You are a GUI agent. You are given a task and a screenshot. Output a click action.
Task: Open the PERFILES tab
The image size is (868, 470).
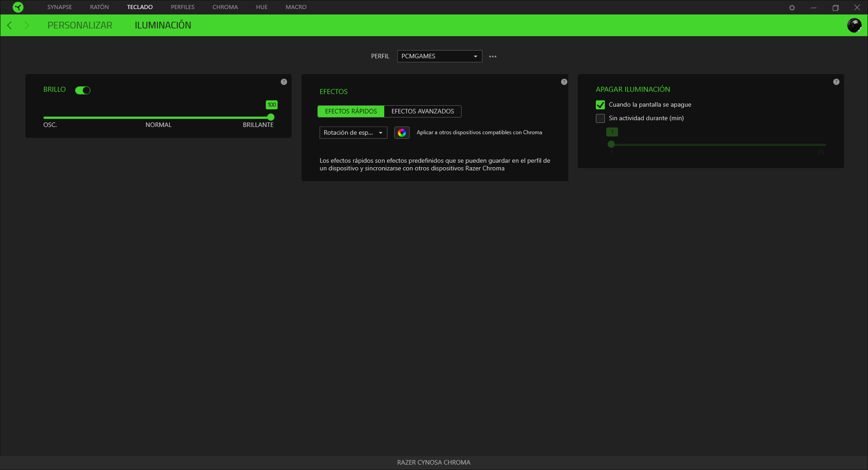tap(183, 7)
